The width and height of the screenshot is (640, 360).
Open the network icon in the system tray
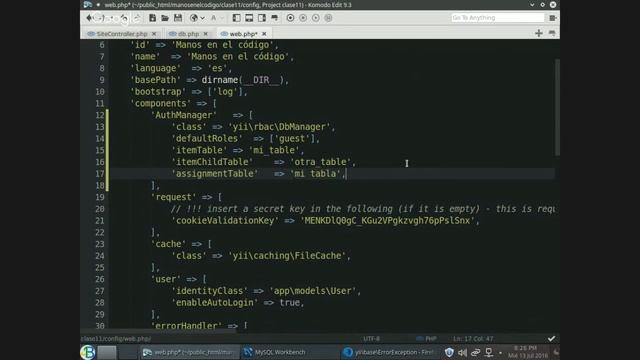pos(489,352)
